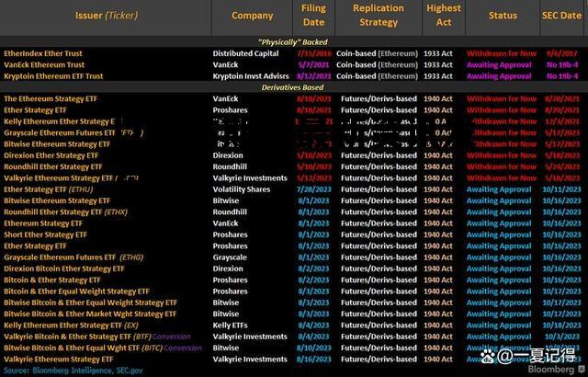Select Direxion Ether Strategy ETF issuer name
Screen dimensions: 588x377
(51, 155)
